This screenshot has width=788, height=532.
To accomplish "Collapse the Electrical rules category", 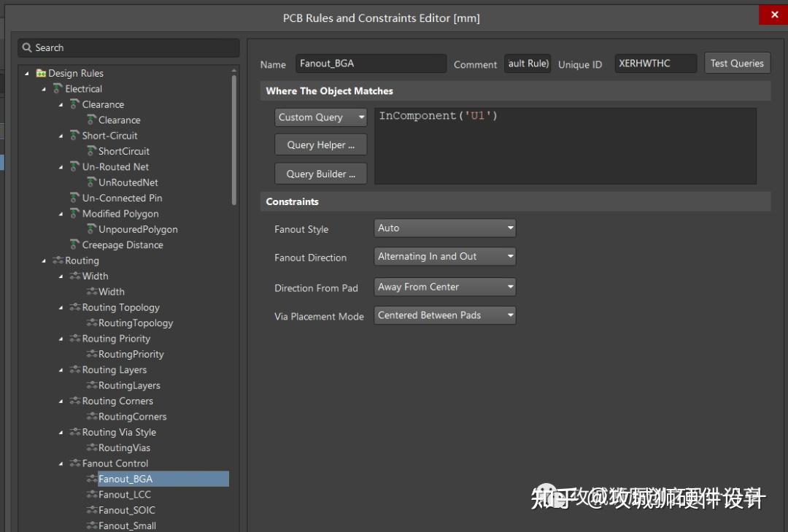I will pos(44,88).
